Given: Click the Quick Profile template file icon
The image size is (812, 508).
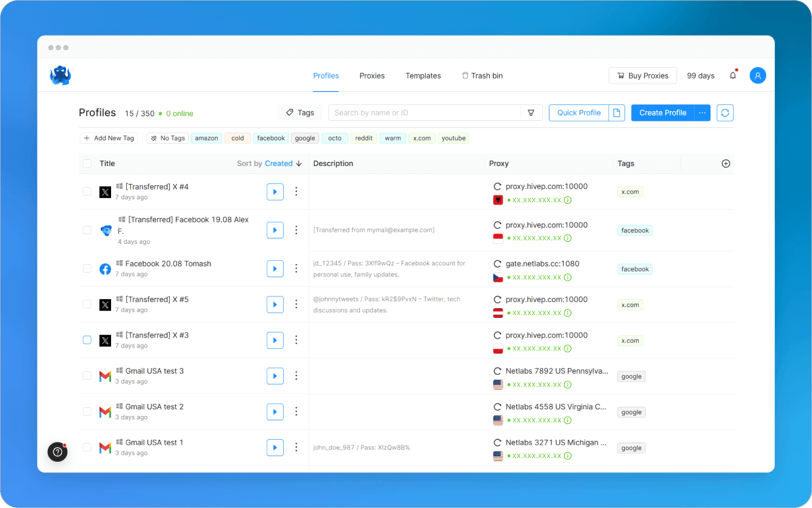Looking at the screenshot, I should [617, 113].
